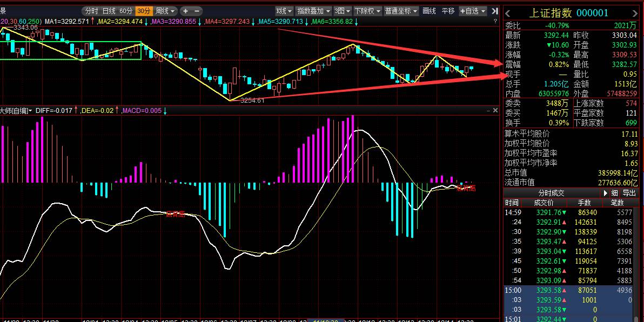Click the 算术平均股价 value 17.11
Image resolution: width=644 pixels, height=322 pixels.
pyautogui.click(x=629, y=134)
